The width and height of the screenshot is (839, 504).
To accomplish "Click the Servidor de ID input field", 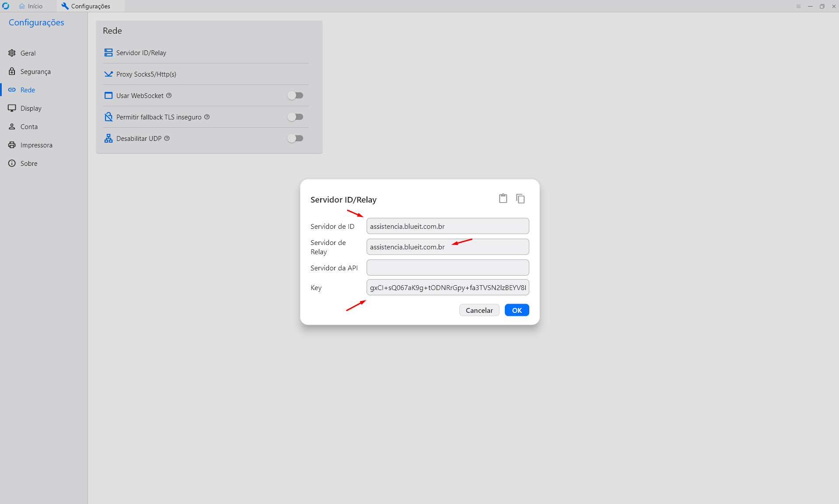I will [447, 226].
